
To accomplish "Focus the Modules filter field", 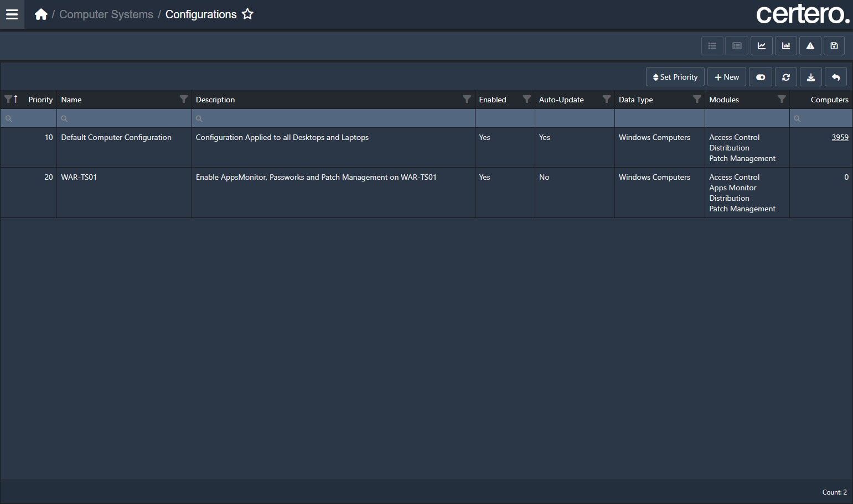I will pyautogui.click(x=747, y=118).
